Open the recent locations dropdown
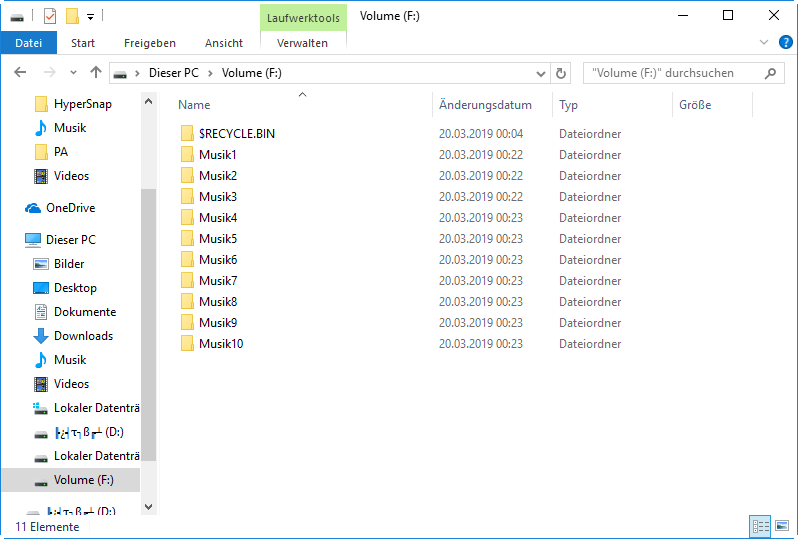The image size is (798, 539). pyautogui.click(x=73, y=73)
